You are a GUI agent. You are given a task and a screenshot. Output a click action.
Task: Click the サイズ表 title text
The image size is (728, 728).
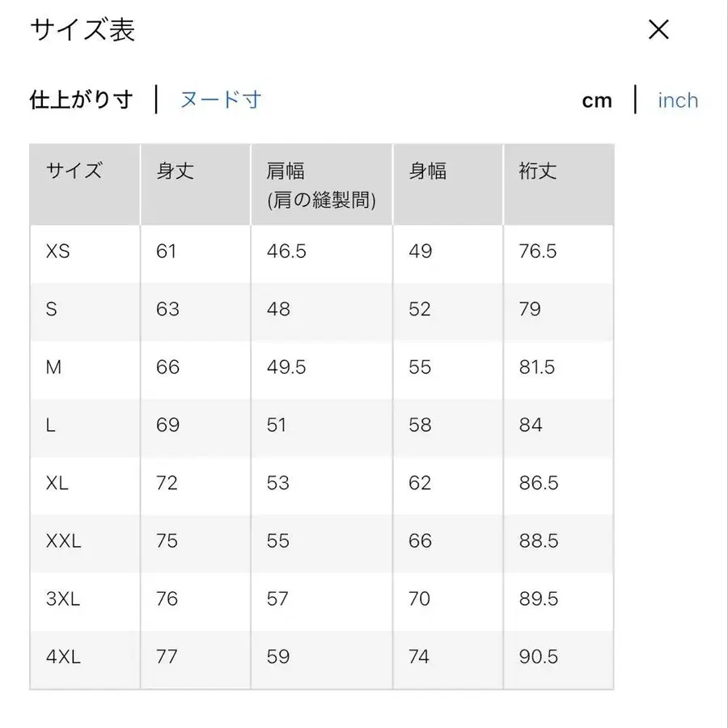(x=82, y=31)
